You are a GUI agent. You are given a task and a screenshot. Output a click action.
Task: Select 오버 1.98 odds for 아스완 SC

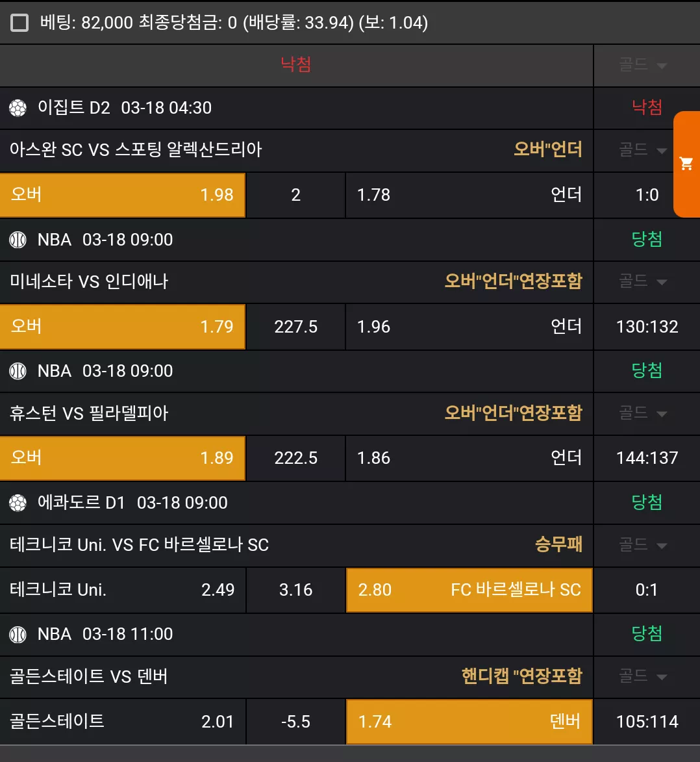(x=123, y=195)
